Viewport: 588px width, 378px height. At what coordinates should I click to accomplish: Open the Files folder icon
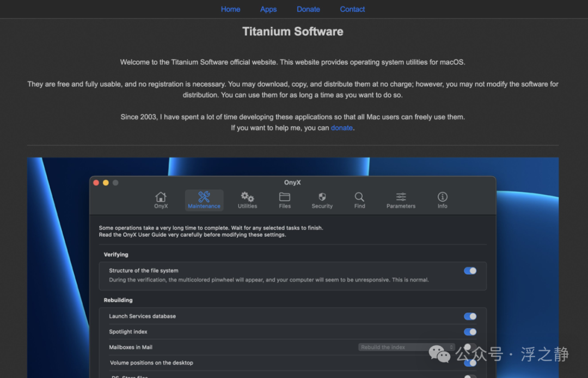[x=285, y=200]
